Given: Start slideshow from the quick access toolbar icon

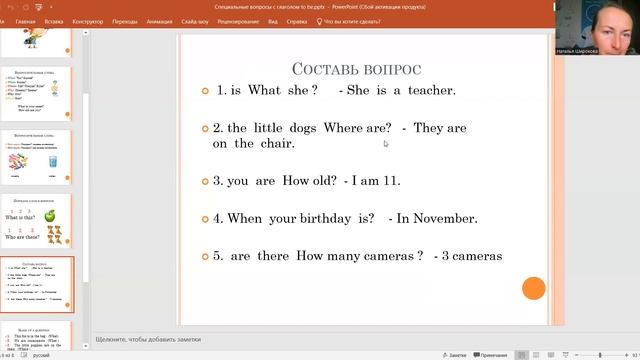Looking at the screenshot, I should (x=39, y=7).
